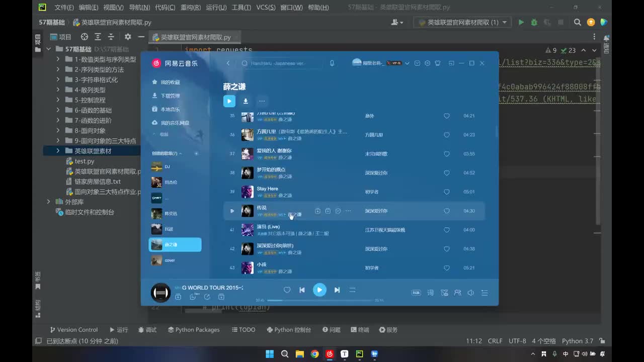This screenshot has height=362, width=644.
Task: Open the sound quality badge in player bar
Action: tap(416, 293)
